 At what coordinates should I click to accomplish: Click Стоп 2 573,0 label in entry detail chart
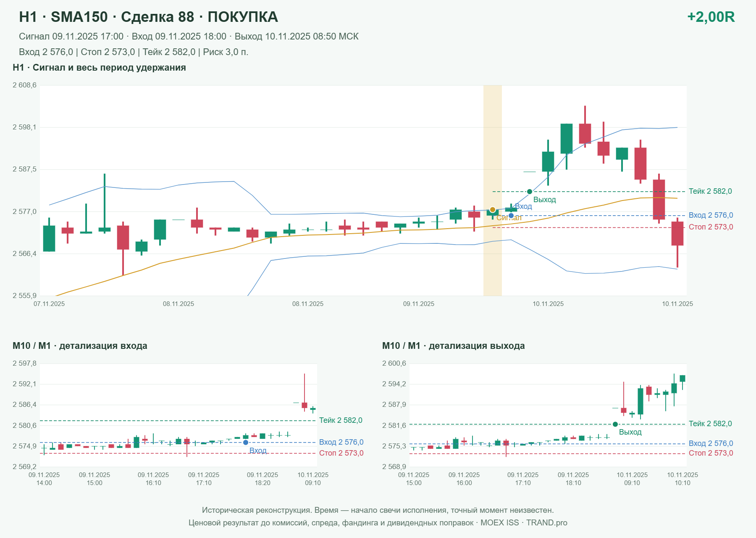click(x=341, y=453)
